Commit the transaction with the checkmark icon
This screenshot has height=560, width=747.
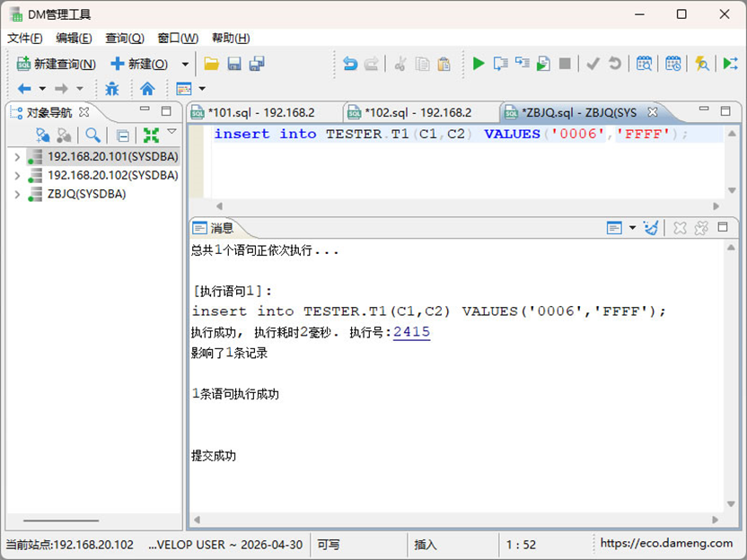tap(593, 65)
